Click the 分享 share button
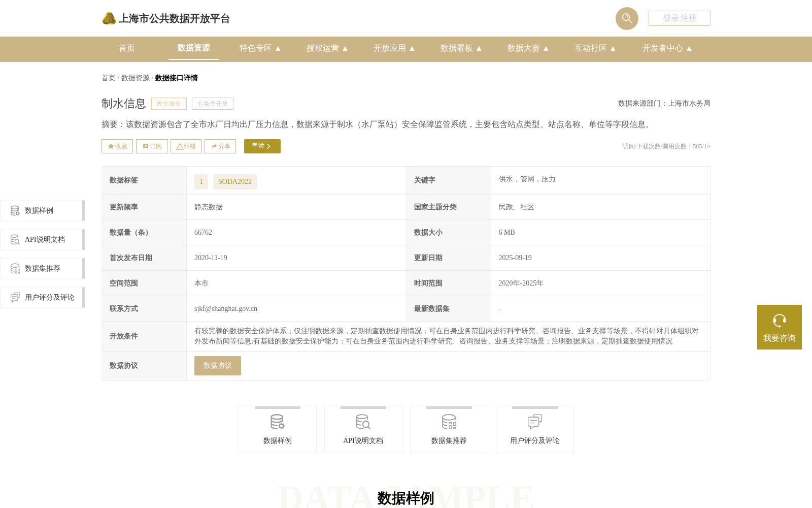The width and height of the screenshot is (812, 508). coord(220,146)
